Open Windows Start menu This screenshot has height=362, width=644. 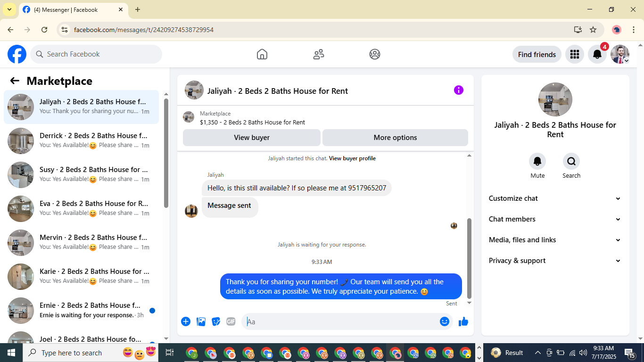tap(11, 353)
